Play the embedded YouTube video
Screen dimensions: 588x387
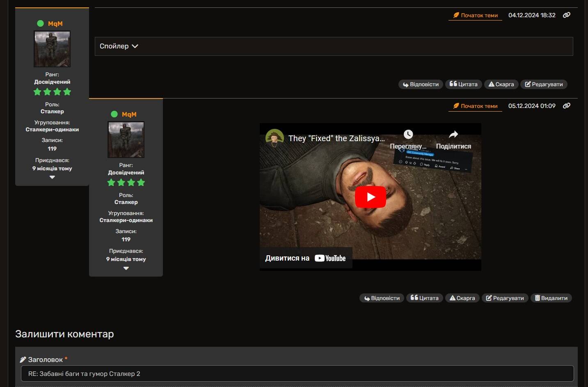pyautogui.click(x=370, y=197)
